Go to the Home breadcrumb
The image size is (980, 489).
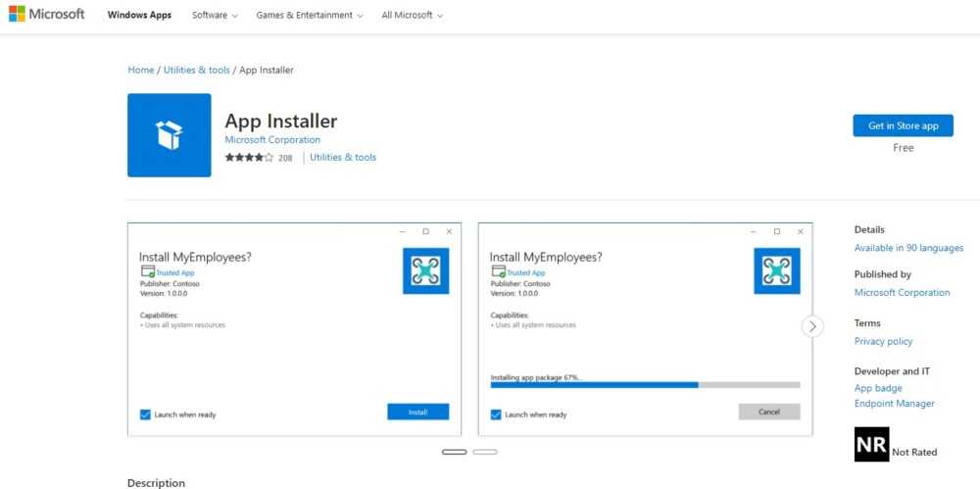point(140,71)
